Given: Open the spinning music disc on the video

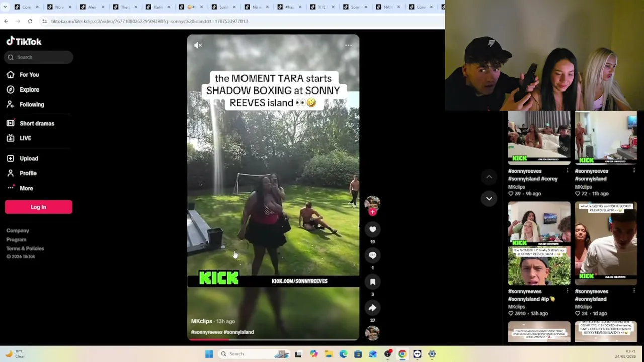Looking at the screenshot, I should (x=373, y=333).
